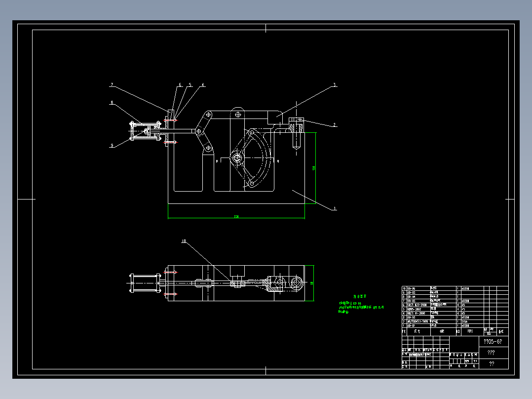Select part callout number 6
532x399 pixels.
180,85
